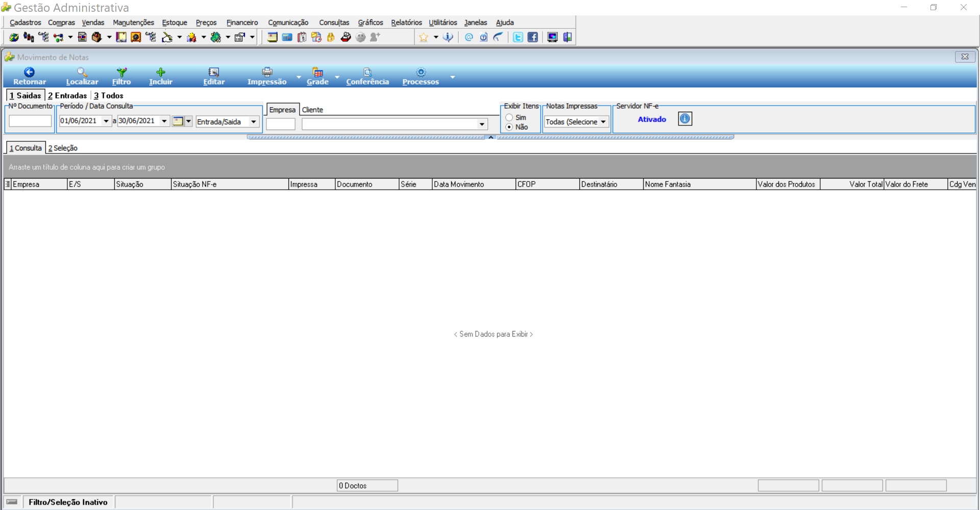The width and height of the screenshot is (980, 510).
Task: Select Sim radio for Exibir Itens
Action: (509, 117)
